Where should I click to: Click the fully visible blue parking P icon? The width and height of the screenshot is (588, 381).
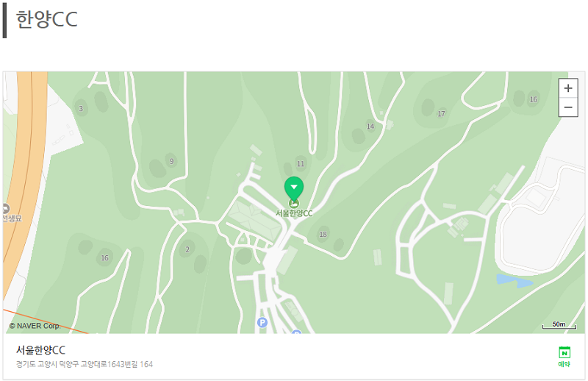(262, 322)
